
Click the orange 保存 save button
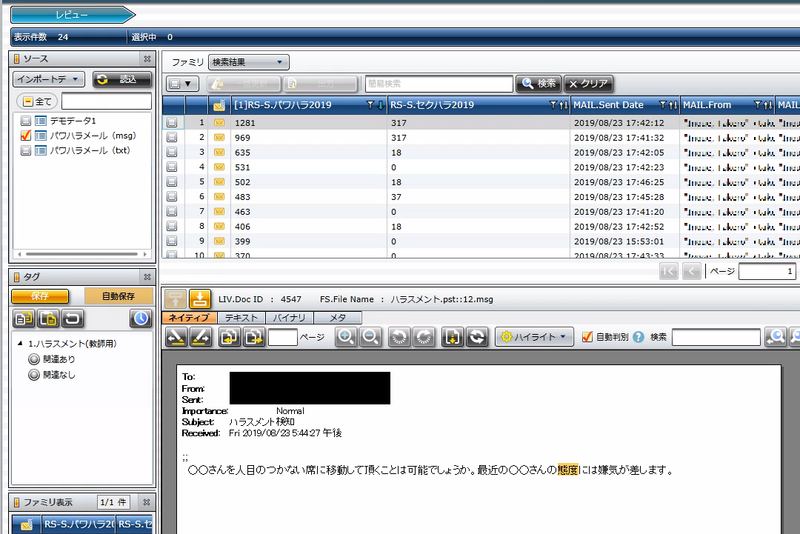point(40,296)
